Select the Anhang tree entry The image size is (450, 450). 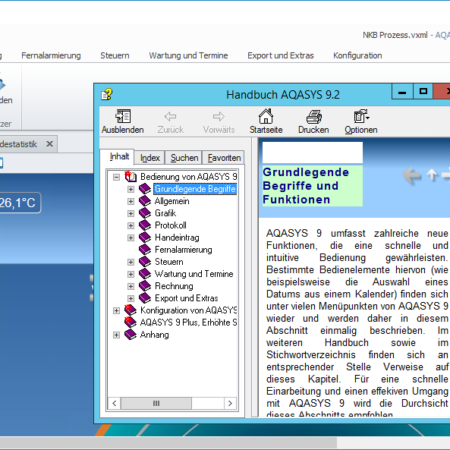click(x=154, y=334)
